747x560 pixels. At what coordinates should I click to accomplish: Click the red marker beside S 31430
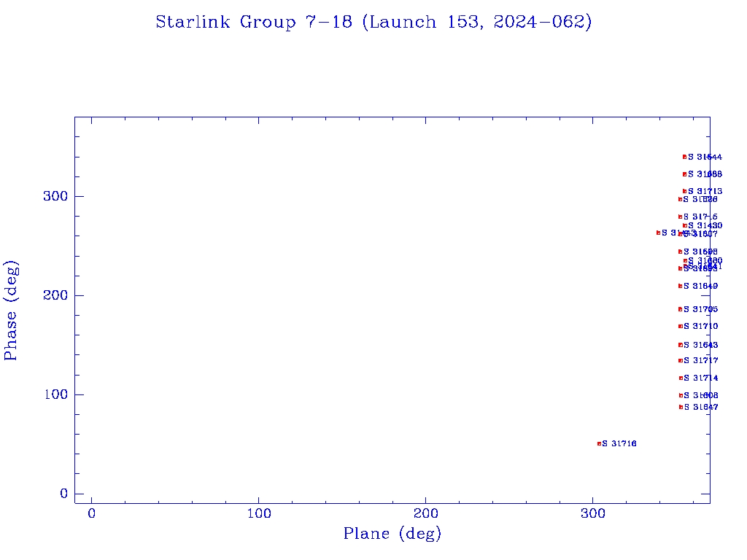[x=684, y=225]
